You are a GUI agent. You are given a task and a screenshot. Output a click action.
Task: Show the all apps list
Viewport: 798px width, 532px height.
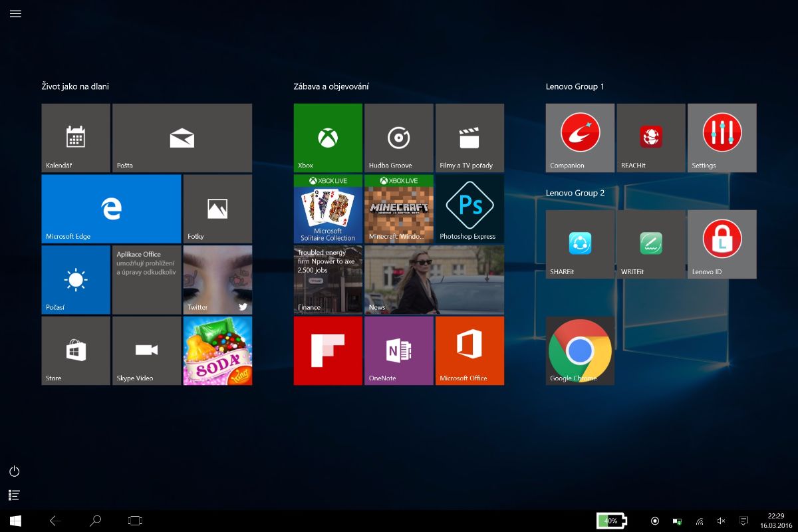[x=15, y=495]
